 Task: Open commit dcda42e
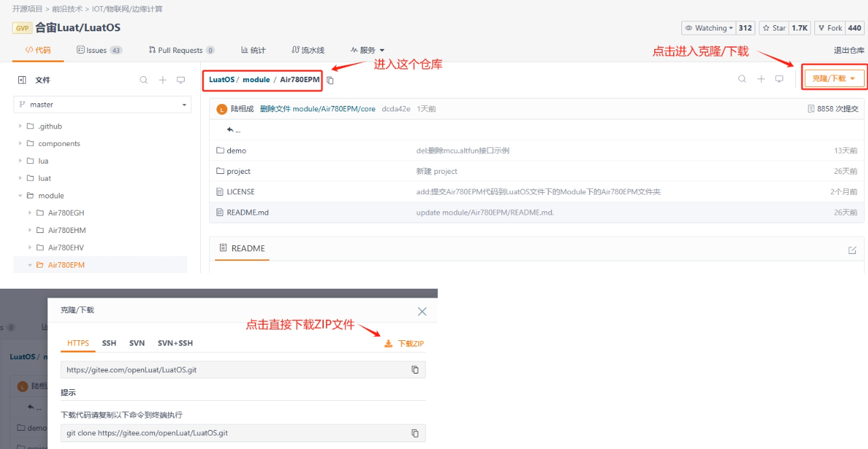coord(396,109)
